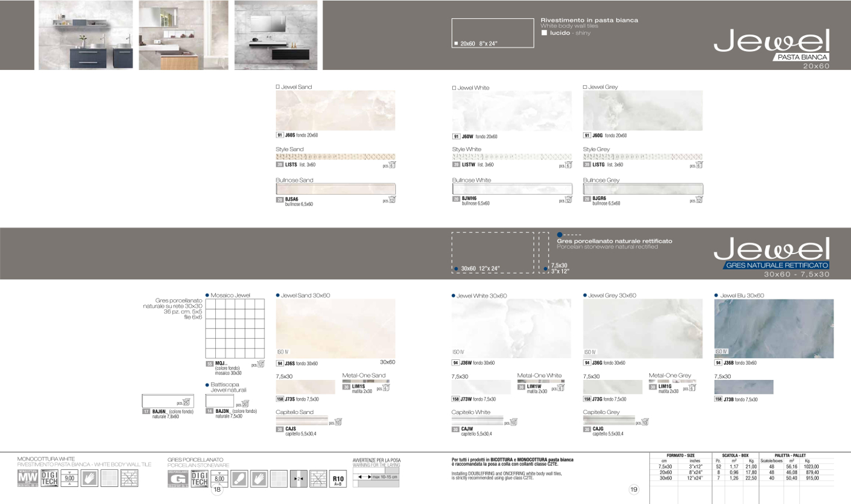The width and height of the screenshot is (851, 504).
Task: Select the Jewel Grey 20x60 tile swatch
Action: [643, 111]
